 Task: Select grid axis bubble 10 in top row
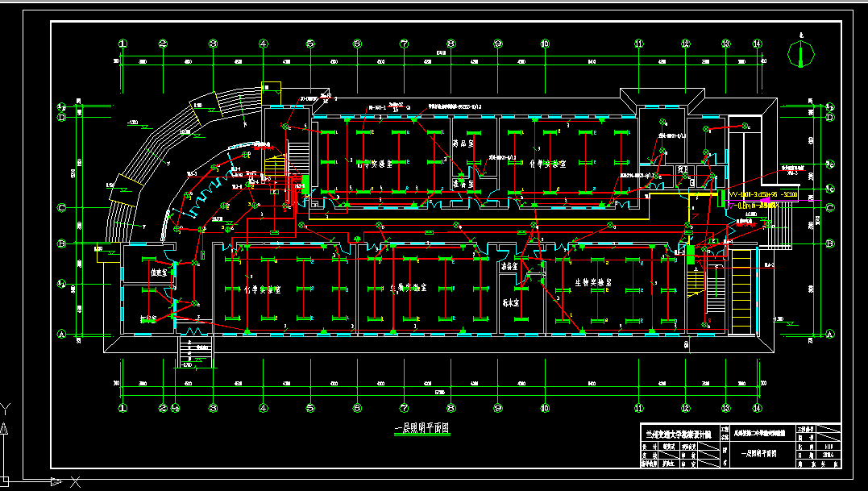[x=545, y=44]
